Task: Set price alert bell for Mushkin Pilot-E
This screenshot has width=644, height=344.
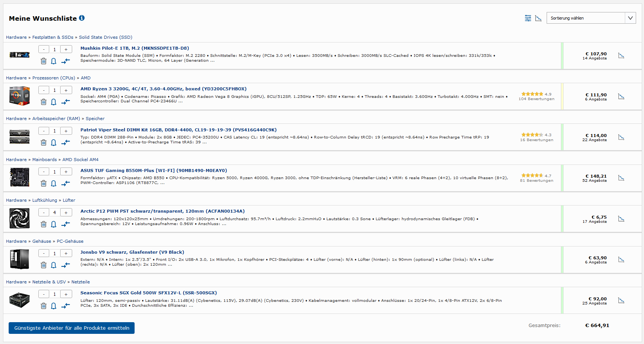Action: 54,61
